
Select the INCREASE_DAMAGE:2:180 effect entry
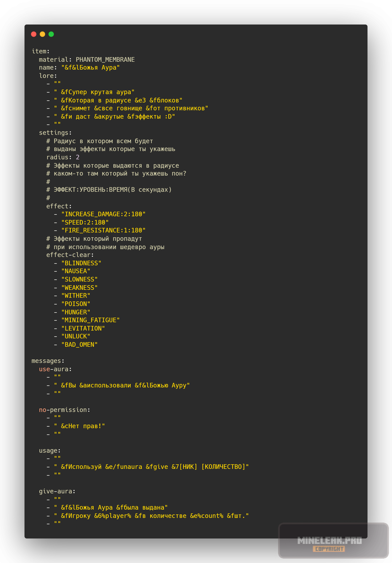[x=103, y=214]
